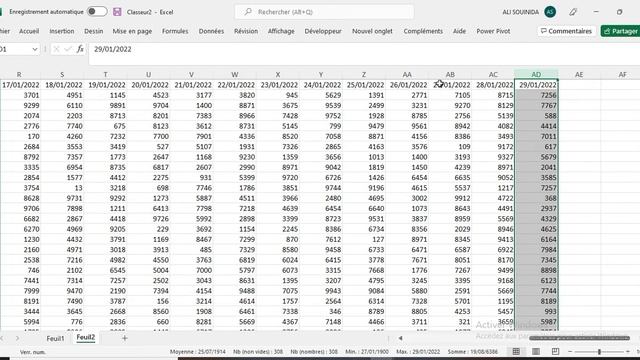
Task: Open the Accueil ribbon tab
Action: tap(29, 31)
